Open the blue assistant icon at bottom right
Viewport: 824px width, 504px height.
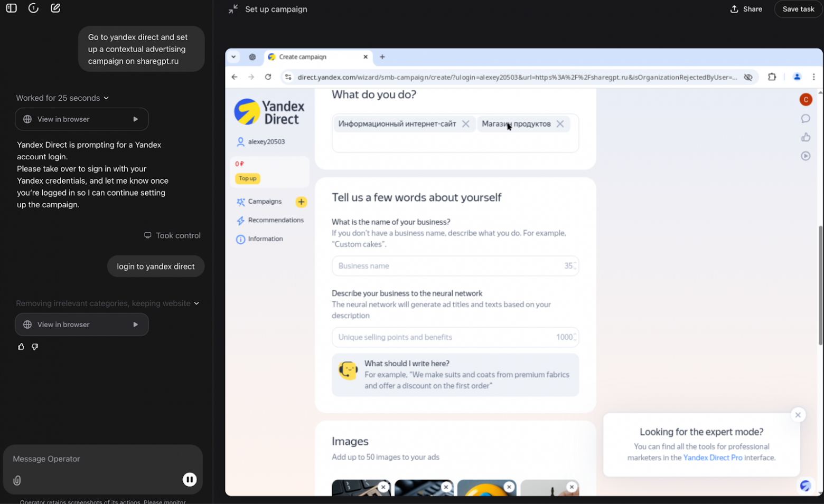coord(806,486)
